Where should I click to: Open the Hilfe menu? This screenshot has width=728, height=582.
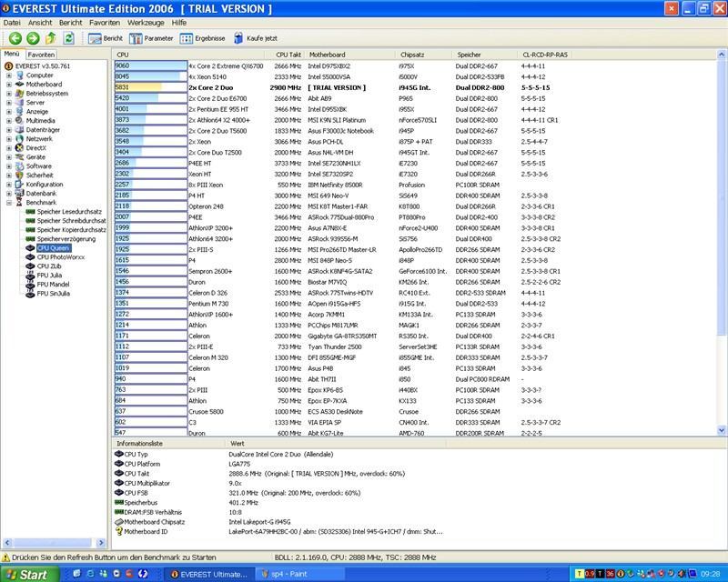coord(178,23)
